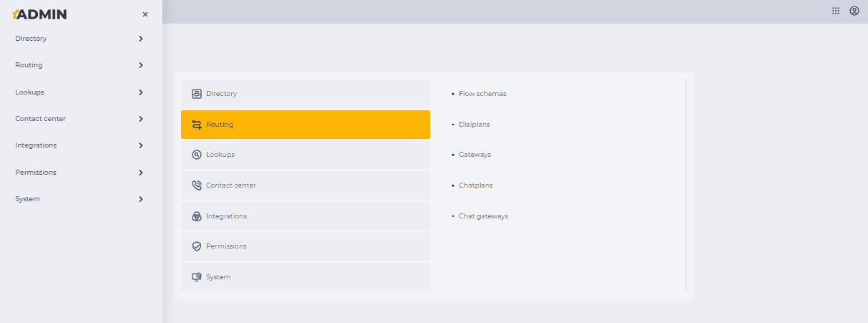Expand Contact center chevron in sidebar
Screen dimensions: 868x323
point(141,119)
